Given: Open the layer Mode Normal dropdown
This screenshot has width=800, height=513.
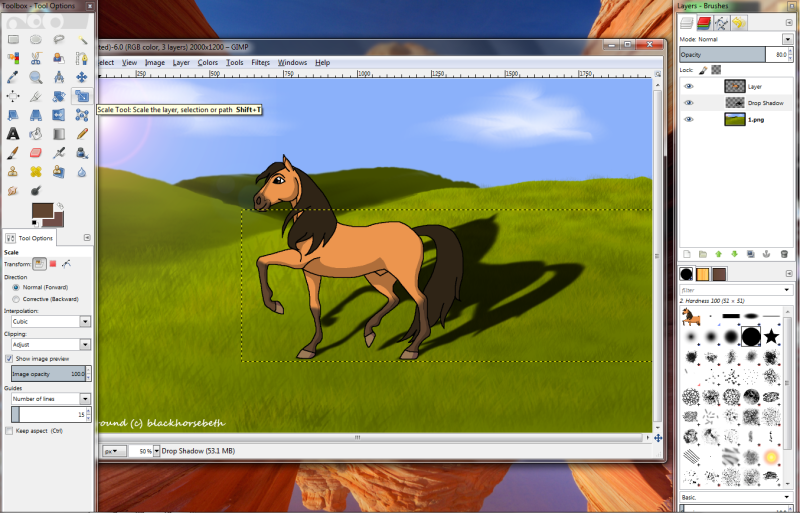Looking at the screenshot, I should [787, 39].
